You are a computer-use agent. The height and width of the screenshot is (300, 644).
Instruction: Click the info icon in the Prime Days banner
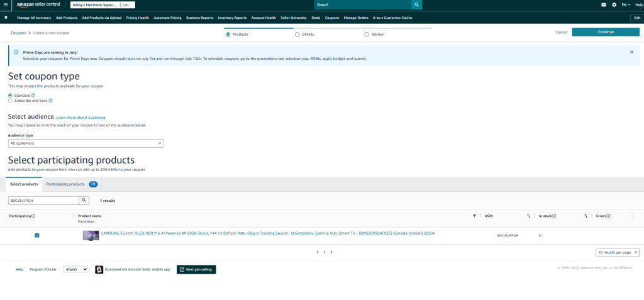(16, 52)
